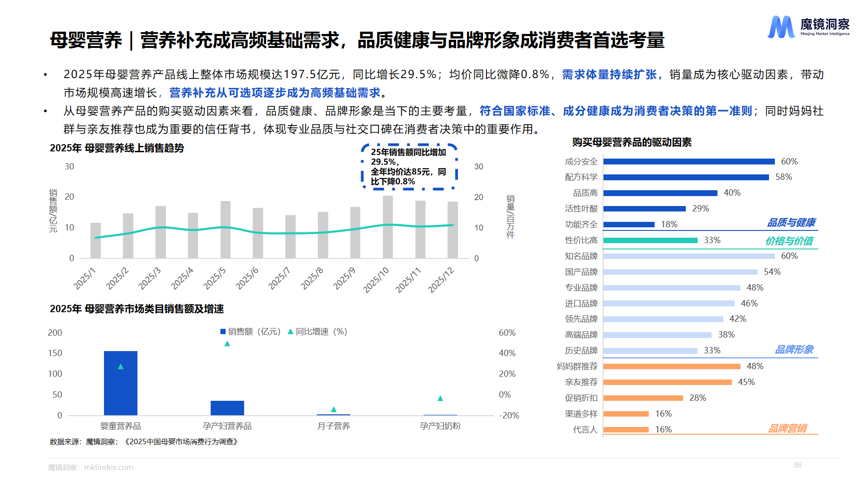Click the 品牌形象 category label
868x488 pixels.
point(793,350)
